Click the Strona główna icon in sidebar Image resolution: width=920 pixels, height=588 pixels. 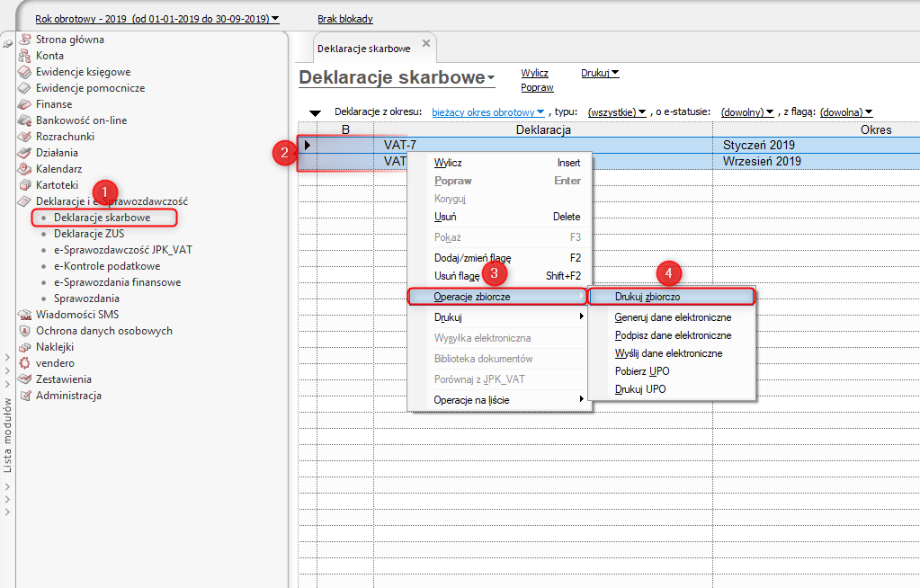(x=24, y=40)
